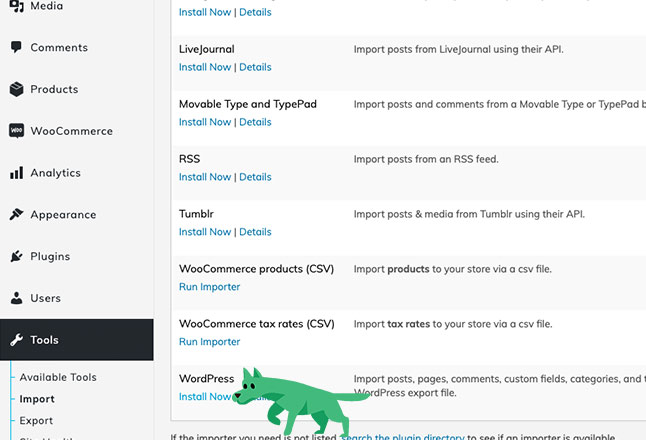Image resolution: width=646 pixels, height=440 pixels.
Task: Click 'Import products to your store' text
Action: click(x=453, y=269)
